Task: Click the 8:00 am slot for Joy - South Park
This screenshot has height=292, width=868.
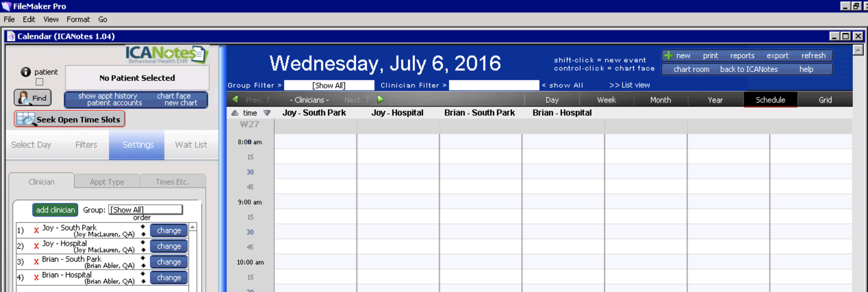Action: (316, 142)
